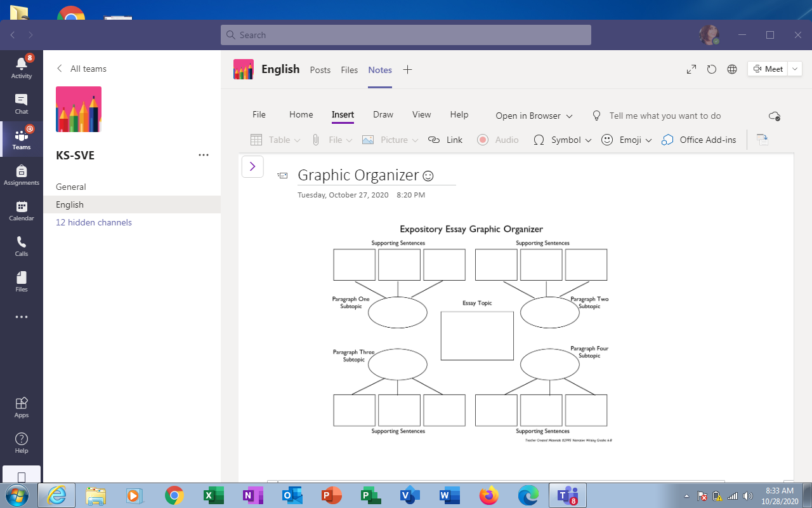The width and height of the screenshot is (812, 508).
Task: Open the Activity feed
Action: coord(22,67)
